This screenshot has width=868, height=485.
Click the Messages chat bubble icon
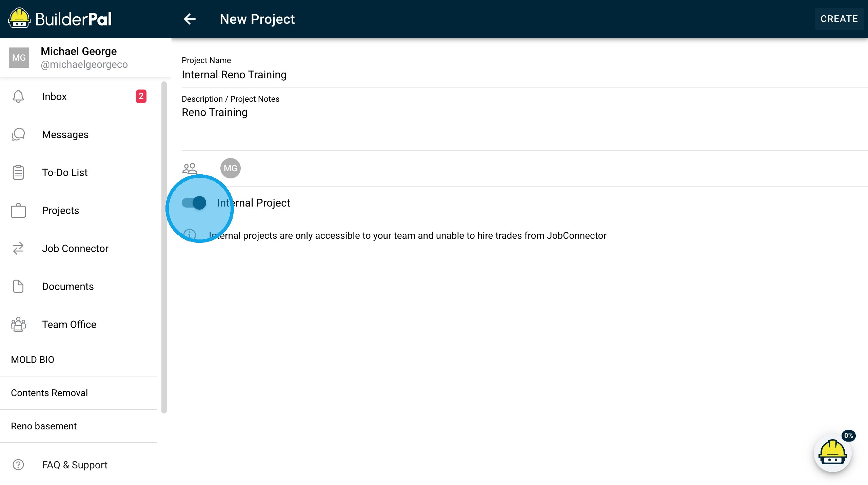coord(18,135)
